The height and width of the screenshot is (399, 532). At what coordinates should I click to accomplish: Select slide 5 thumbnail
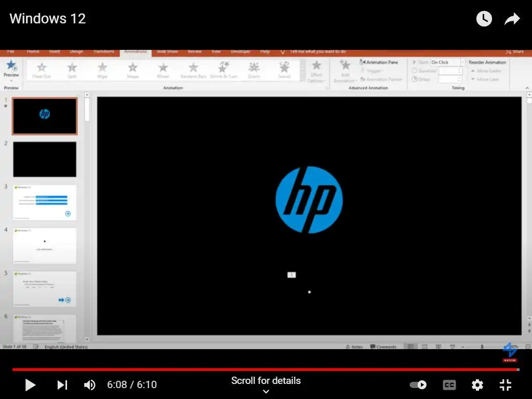pos(45,289)
